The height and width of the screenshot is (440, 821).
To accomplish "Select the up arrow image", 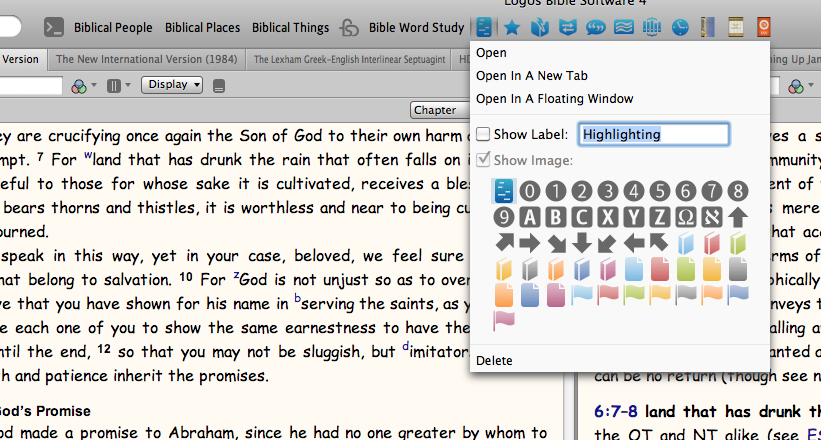I will (x=738, y=217).
